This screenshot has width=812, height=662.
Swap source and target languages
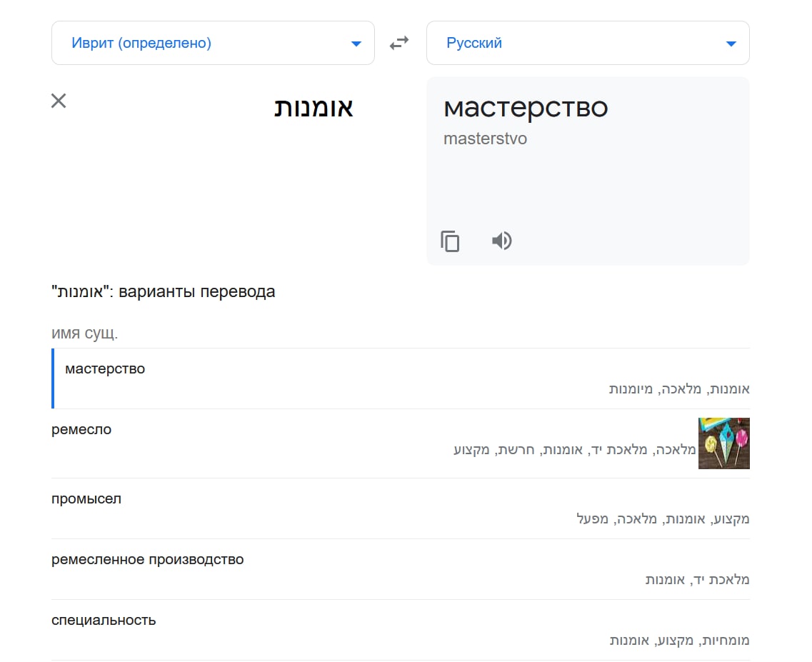[x=399, y=43]
